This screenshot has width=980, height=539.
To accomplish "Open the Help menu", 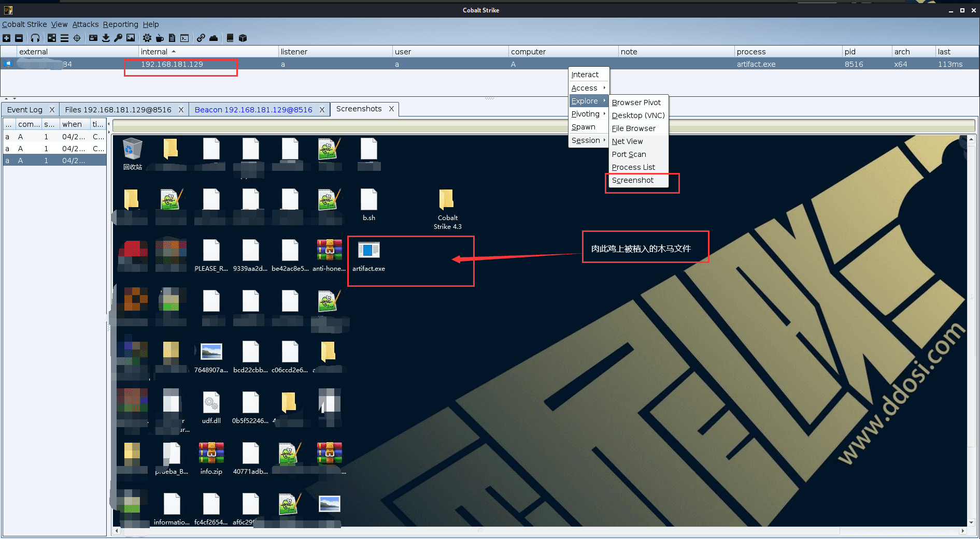I will tap(151, 24).
